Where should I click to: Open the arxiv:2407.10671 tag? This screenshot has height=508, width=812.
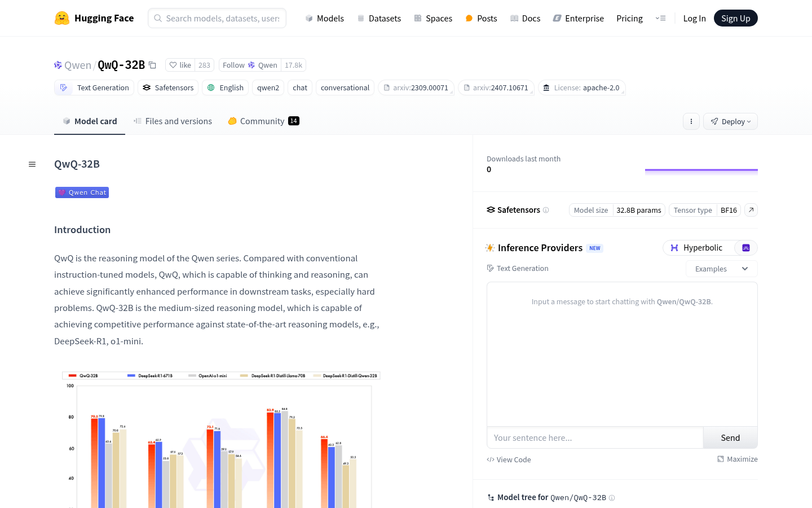click(496, 87)
